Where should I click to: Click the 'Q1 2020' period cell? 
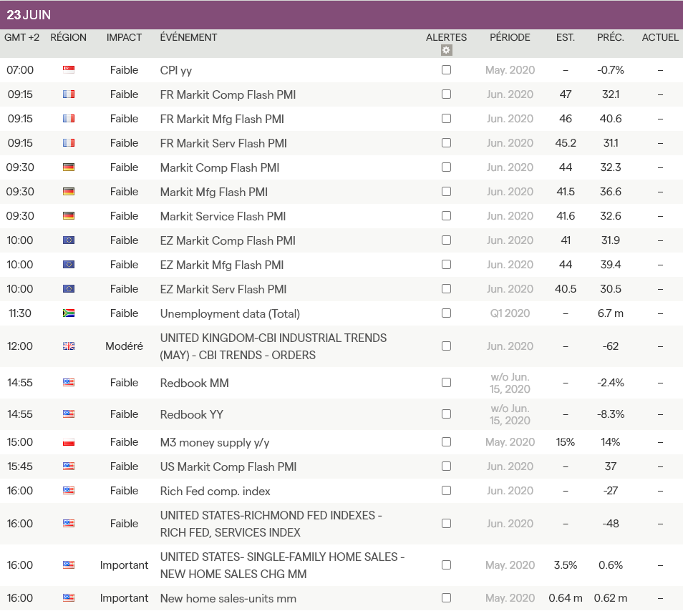coord(510,313)
